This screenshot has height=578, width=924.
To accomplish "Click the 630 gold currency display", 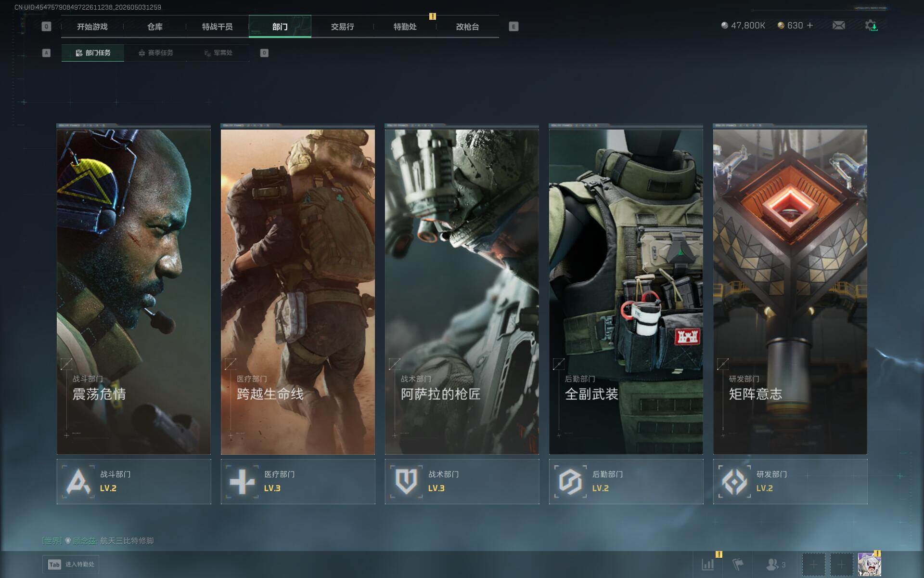I will coord(790,25).
